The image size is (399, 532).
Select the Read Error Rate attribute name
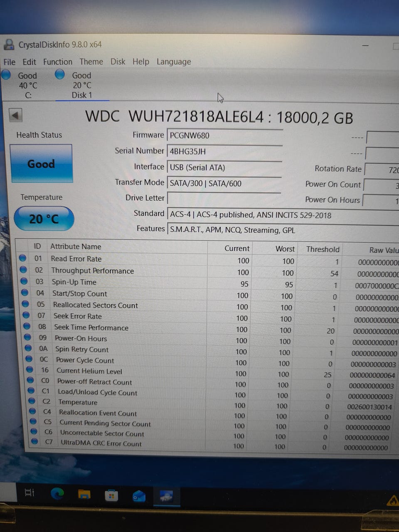coord(76,259)
